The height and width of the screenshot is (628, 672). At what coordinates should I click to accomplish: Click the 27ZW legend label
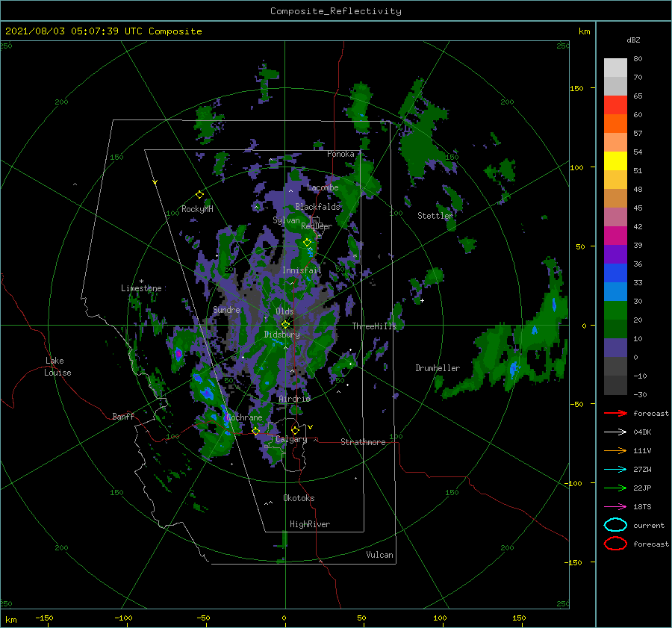coord(642,470)
